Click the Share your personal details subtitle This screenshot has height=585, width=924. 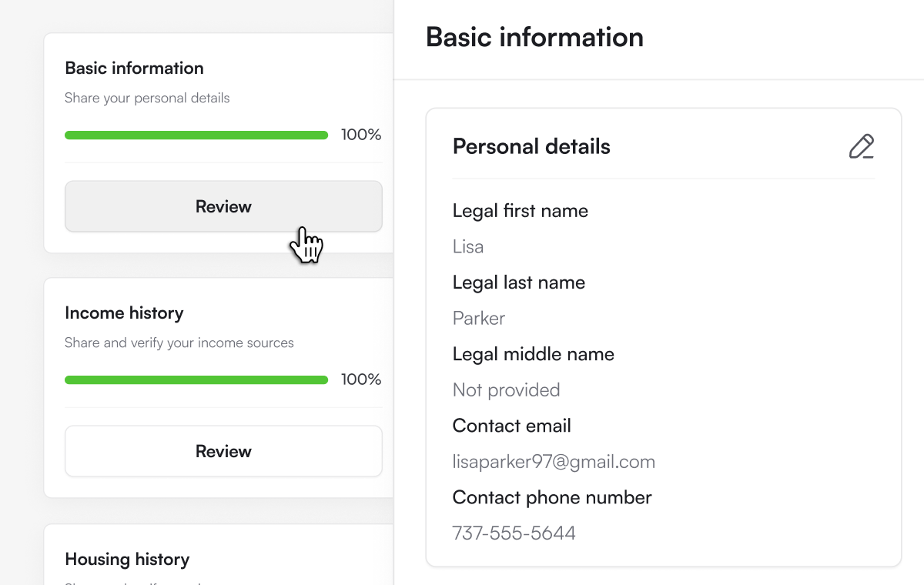coord(147,99)
